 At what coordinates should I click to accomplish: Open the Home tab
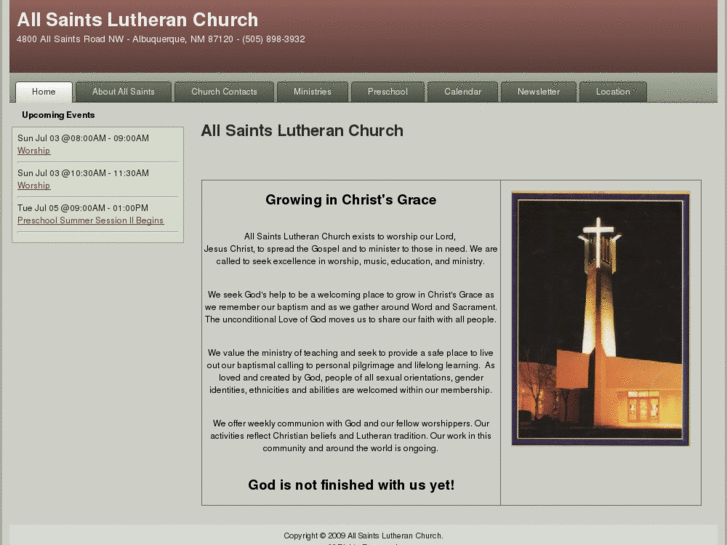[x=44, y=92]
